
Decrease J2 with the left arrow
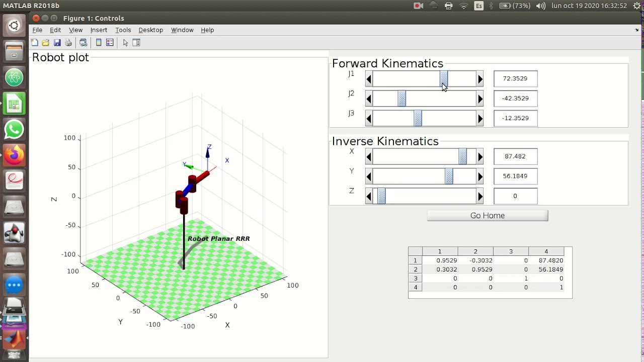coord(369,99)
